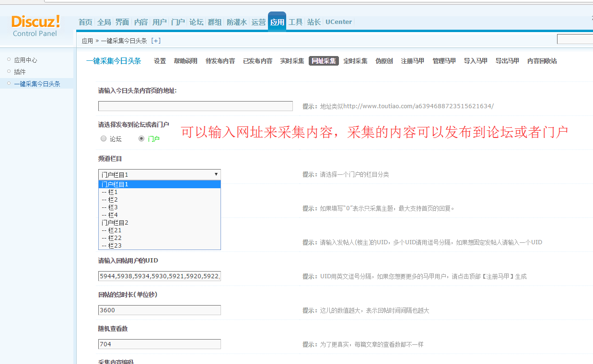Switch to the 已发布内容 tab
The image size is (593, 364).
(257, 61)
